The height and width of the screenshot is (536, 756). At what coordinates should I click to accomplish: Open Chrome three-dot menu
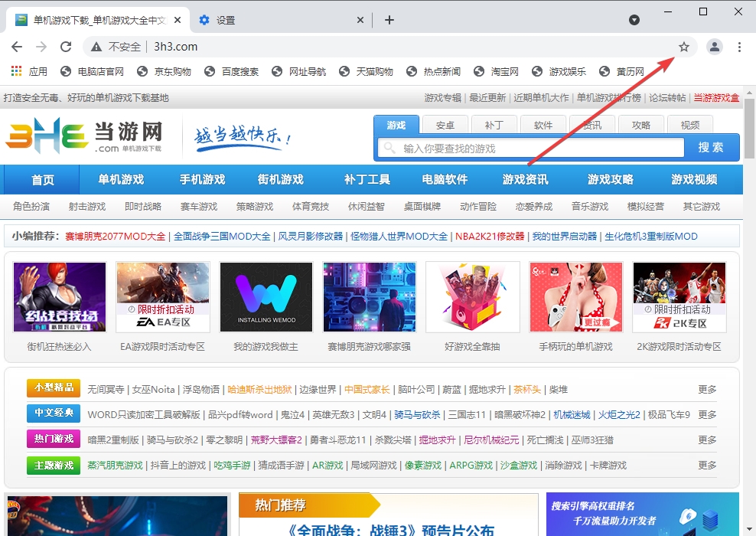pyautogui.click(x=739, y=47)
